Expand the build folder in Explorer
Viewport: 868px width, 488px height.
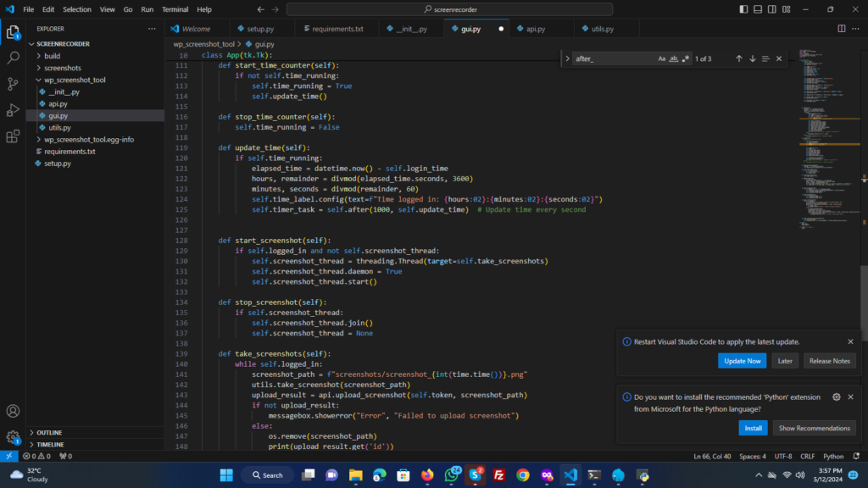pyautogui.click(x=52, y=56)
